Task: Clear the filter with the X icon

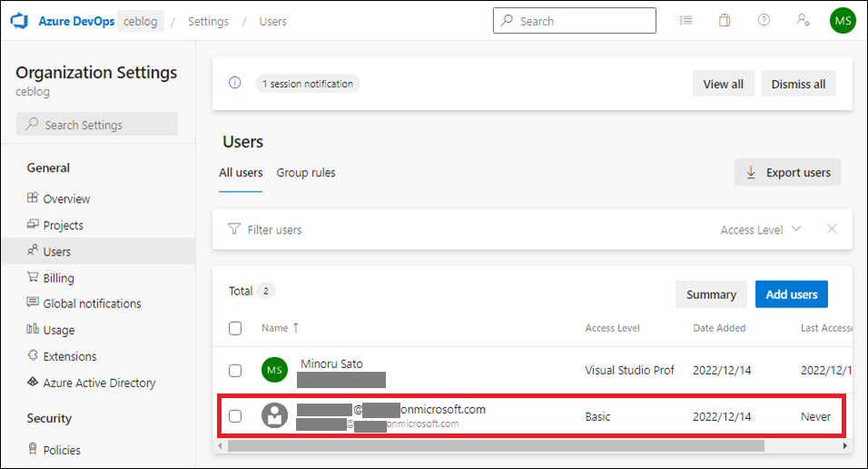Action: (832, 229)
